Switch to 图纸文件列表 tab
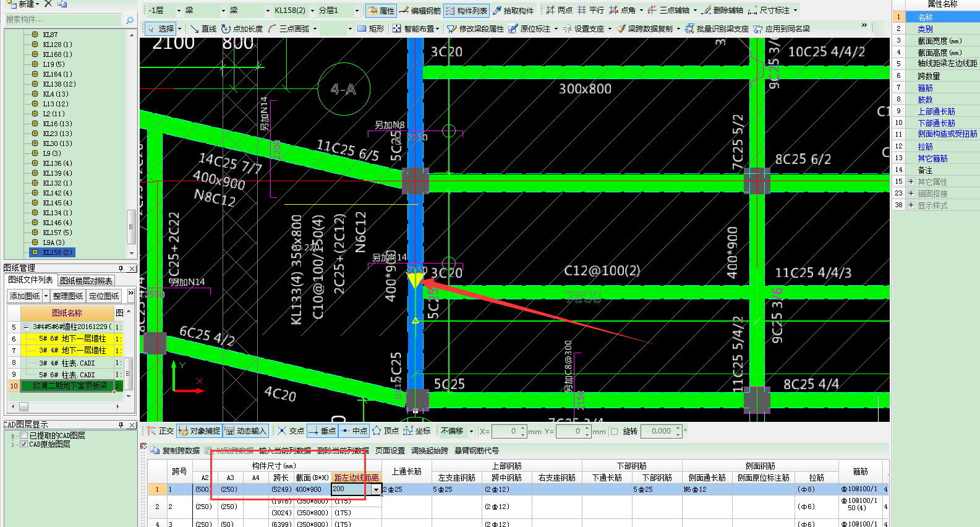Viewport: 980px width, 527px height. click(x=30, y=280)
